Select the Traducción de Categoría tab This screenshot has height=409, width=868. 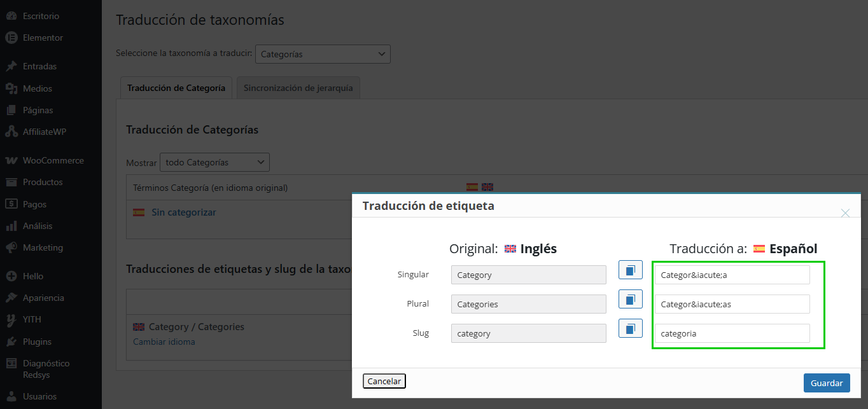176,88
